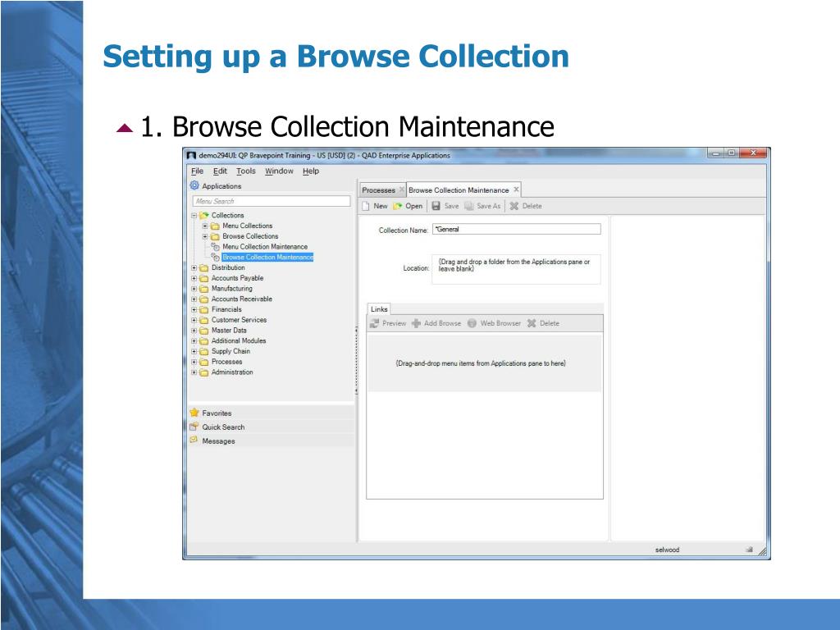Open the Tools menu
This screenshot has width=840, height=630.
[246, 171]
